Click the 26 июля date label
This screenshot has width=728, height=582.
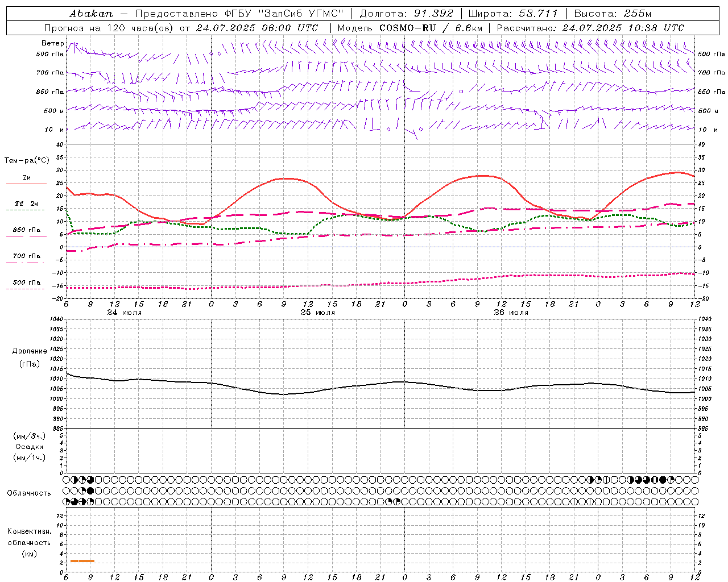pyautogui.click(x=511, y=313)
